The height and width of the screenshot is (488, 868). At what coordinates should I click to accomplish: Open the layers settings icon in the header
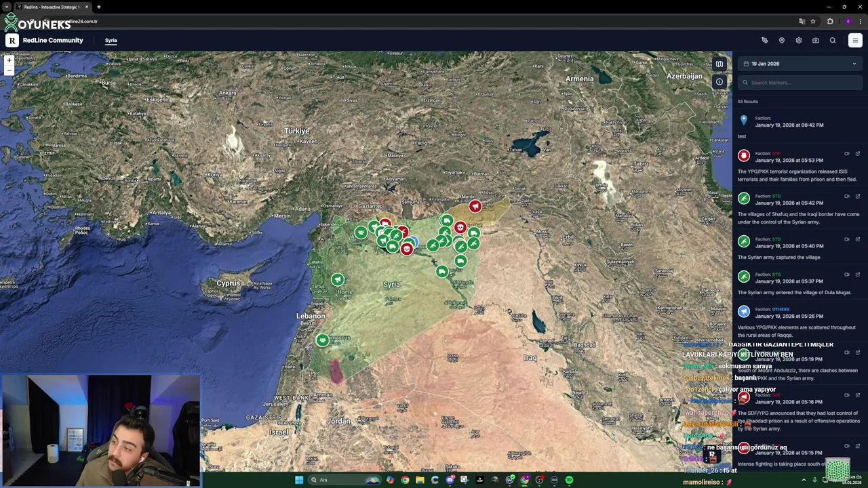[799, 41]
